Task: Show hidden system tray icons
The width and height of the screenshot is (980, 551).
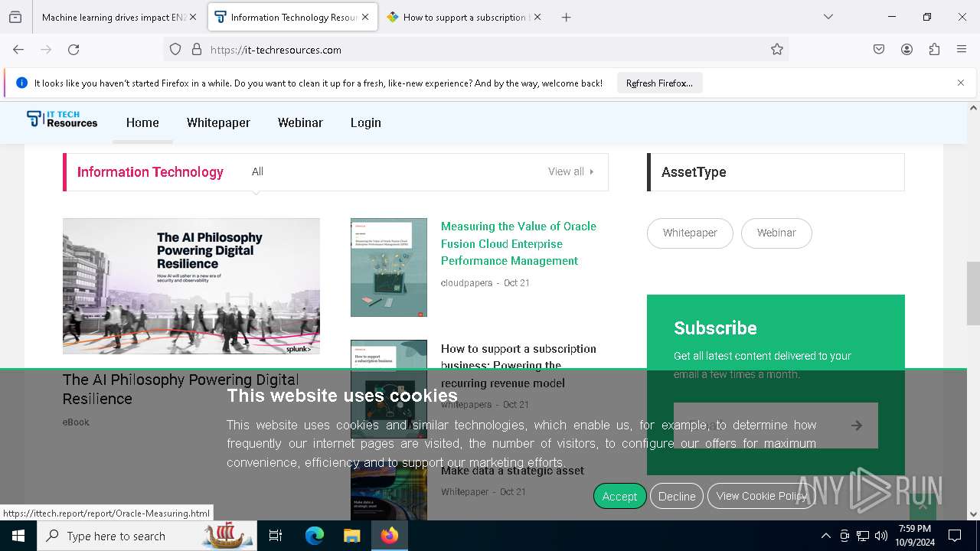Action: pos(825,536)
